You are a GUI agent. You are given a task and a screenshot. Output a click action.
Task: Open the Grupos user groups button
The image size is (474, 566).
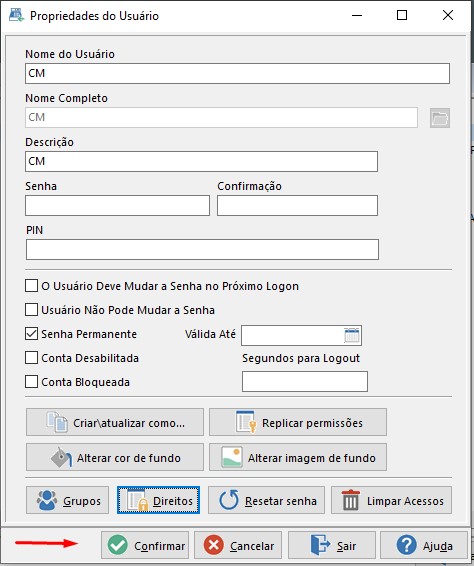(x=68, y=500)
